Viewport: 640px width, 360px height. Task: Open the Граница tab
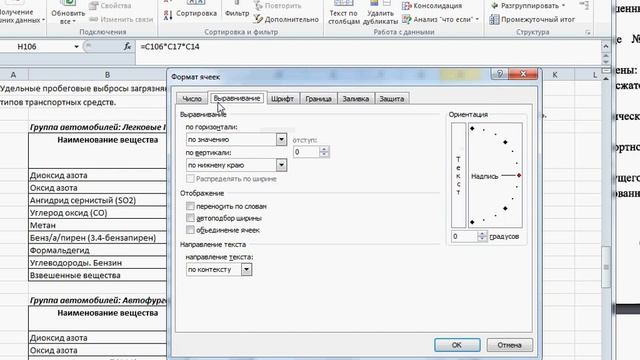(318, 99)
